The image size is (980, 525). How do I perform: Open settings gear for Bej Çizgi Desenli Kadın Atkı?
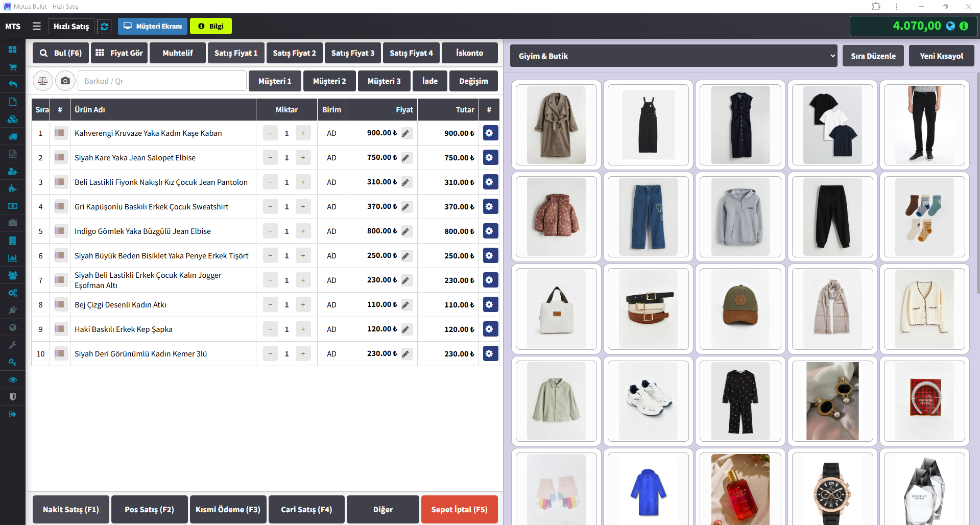(489, 305)
